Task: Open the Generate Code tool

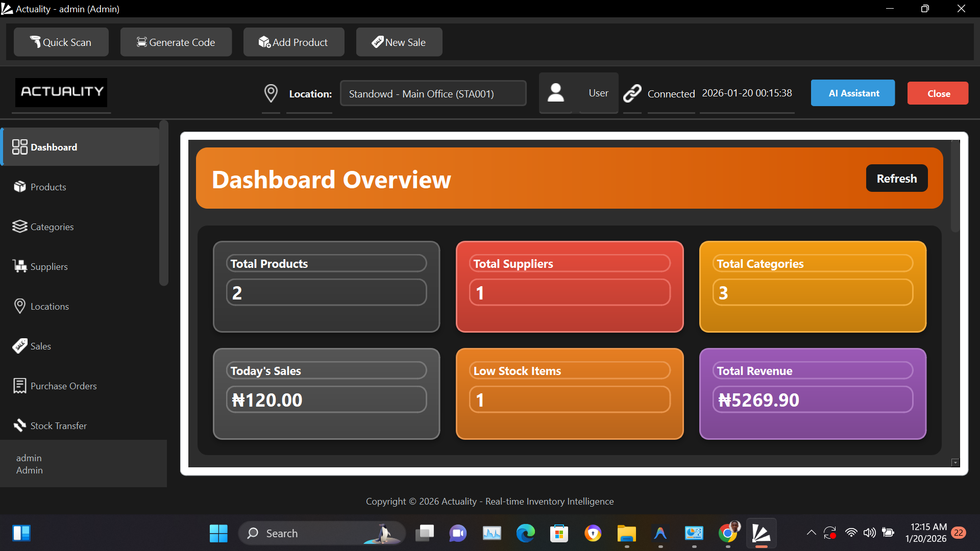Action: [x=176, y=42]
